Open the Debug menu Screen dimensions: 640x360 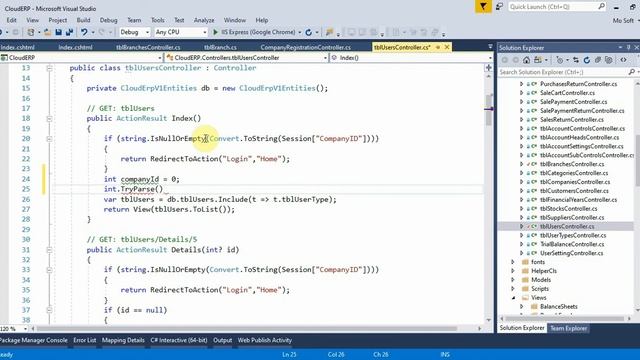(x=108, y=20)
